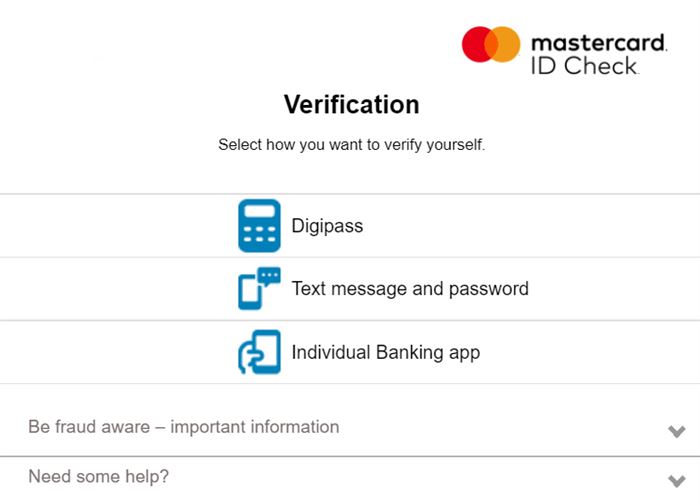Click the Verification heading
Image resolution: width=700 pixels, height=503 pixels.
click(352, 104)
